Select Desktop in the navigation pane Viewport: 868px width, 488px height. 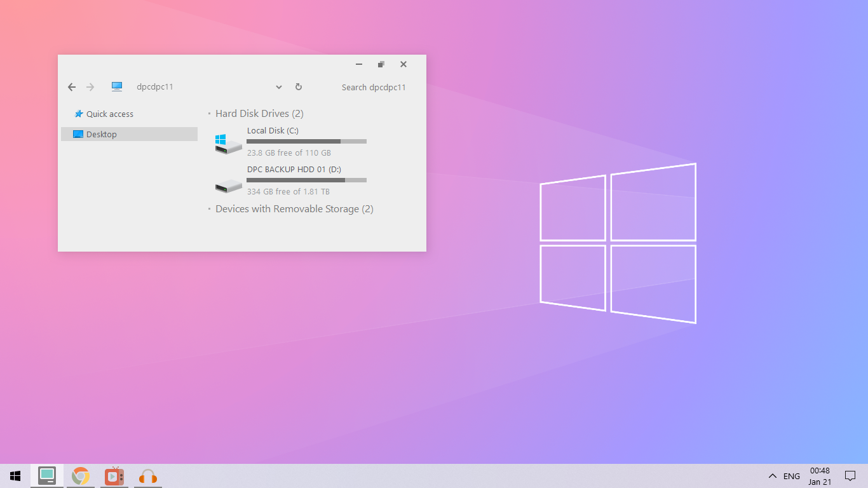point(130,134)
